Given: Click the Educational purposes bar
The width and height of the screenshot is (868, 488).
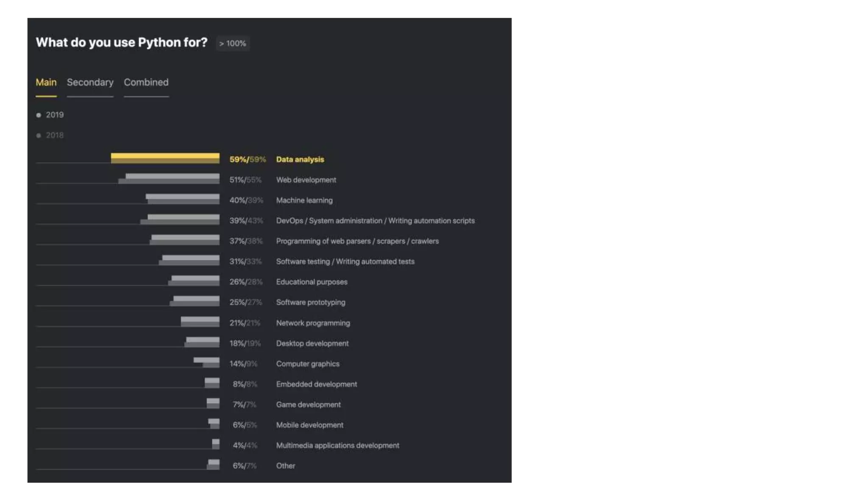Looking at the screenshot, I should (x=194, y=280).
